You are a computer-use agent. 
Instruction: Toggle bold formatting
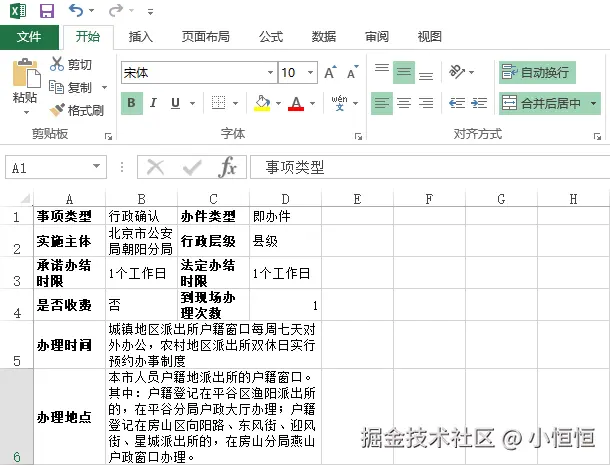[x=132, y=103]
